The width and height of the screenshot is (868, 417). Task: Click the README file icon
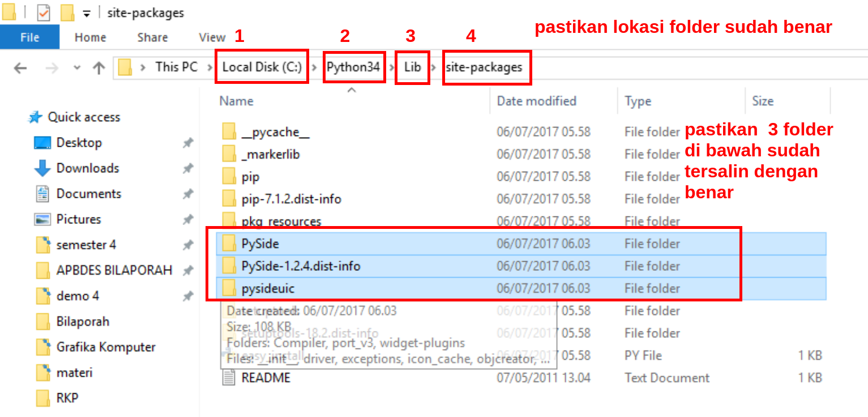point(229,377)
